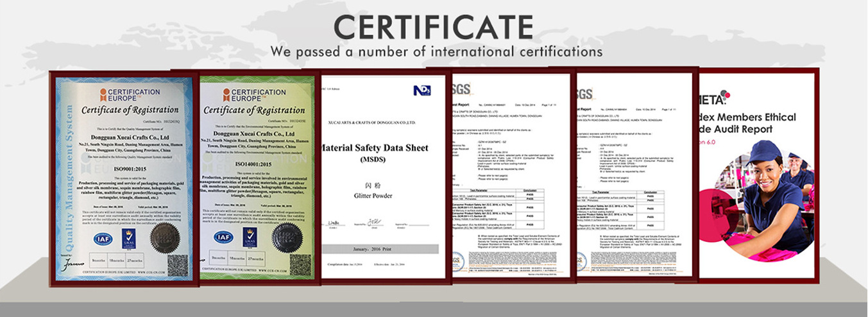Click the SMETA logo on the audit report
The width and height of the screenshot is (868, 317).
(x=713, y=98)
